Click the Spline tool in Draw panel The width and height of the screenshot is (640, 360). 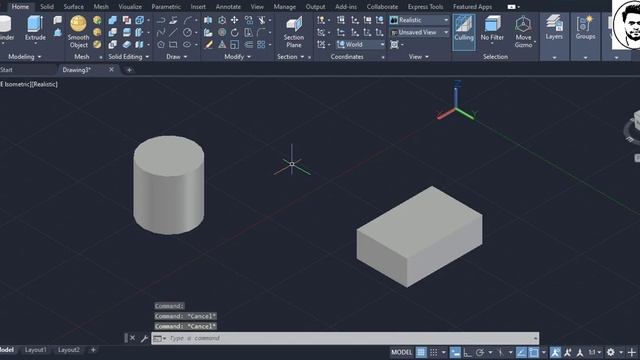tap(161, 32)
